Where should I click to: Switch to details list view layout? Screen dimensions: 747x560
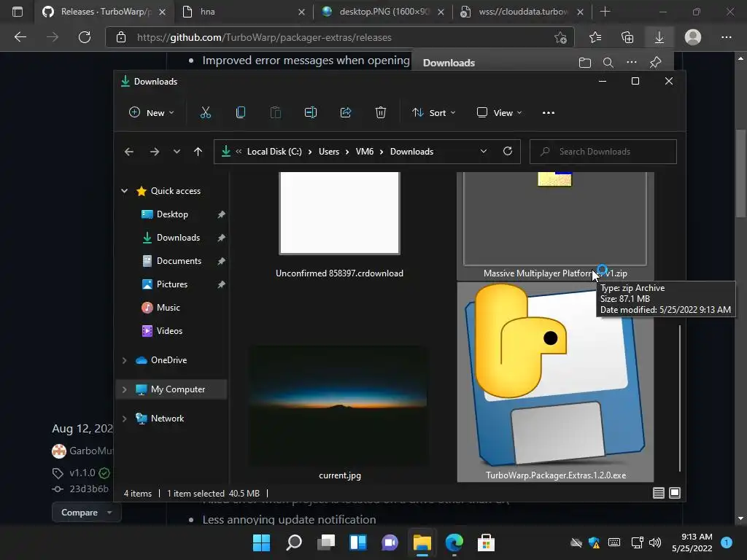tap(658, 494)
